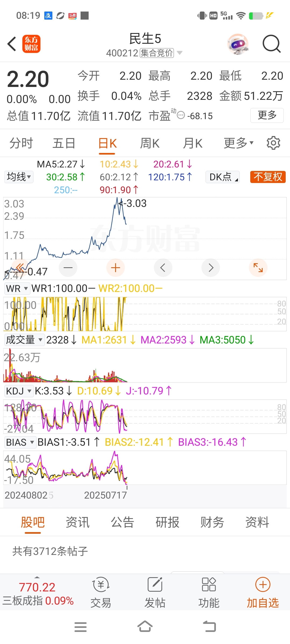Toggle 不复权 price adjustment button
The image size is (290, 644).
[x=268, y=177]
